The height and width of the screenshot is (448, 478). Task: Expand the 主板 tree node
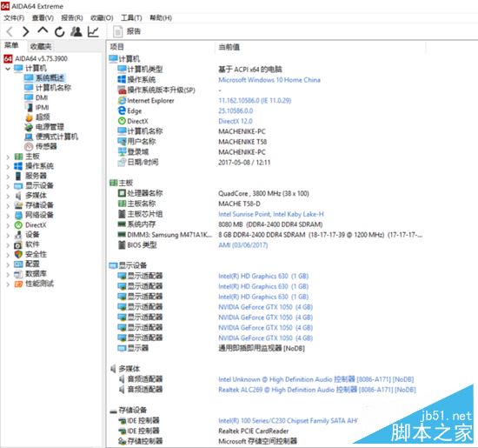(8, 157)
